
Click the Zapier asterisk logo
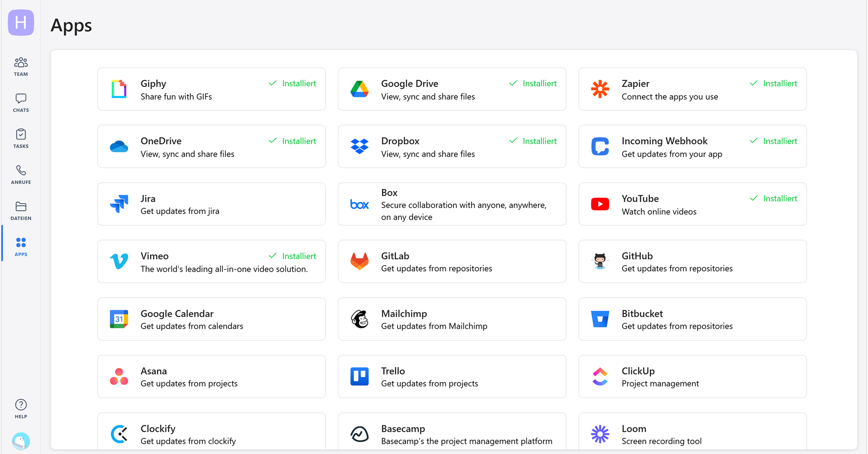point(600,89)
